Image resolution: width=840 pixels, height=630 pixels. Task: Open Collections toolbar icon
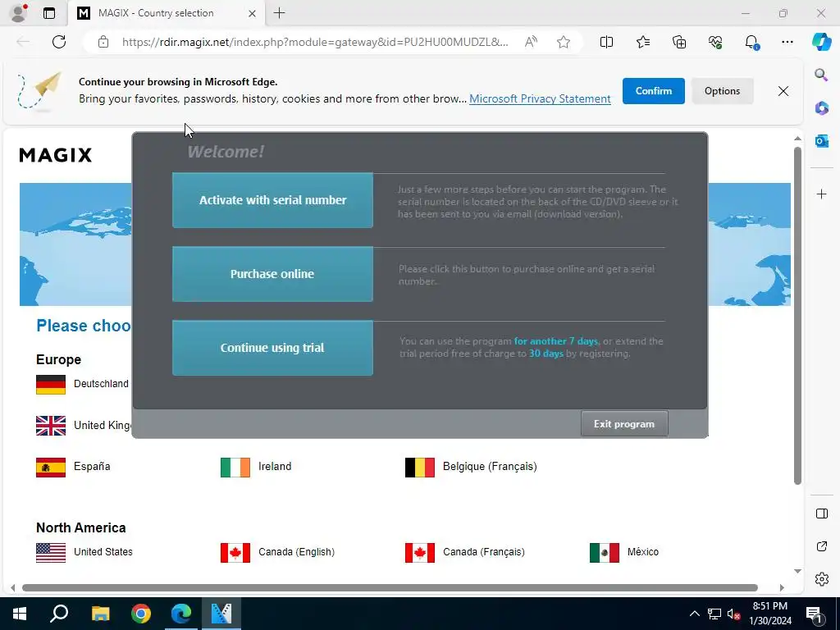point(678,42)
